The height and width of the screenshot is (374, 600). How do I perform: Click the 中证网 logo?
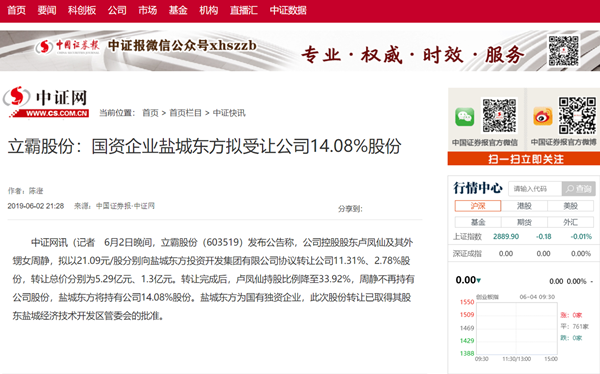tap(46, 101)
